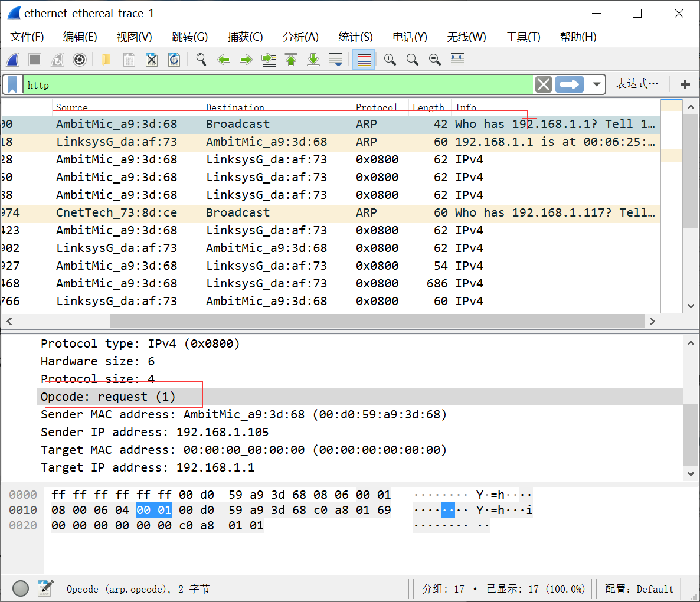700x602 pixels.
Task: Click filter bookmark icon
Action: [12, 84]
